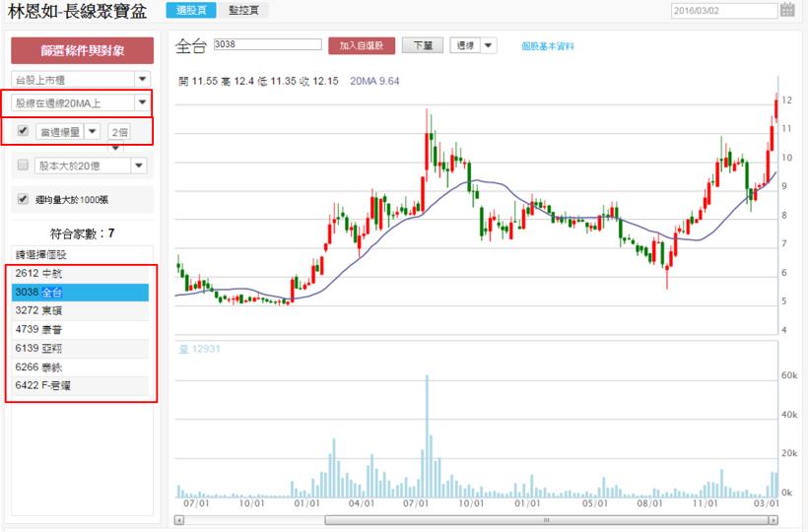The height and width of the screenshot is (532, 808).
Task: Click the chart scrollbar right arrow
Action: click(x=773, y=520)
